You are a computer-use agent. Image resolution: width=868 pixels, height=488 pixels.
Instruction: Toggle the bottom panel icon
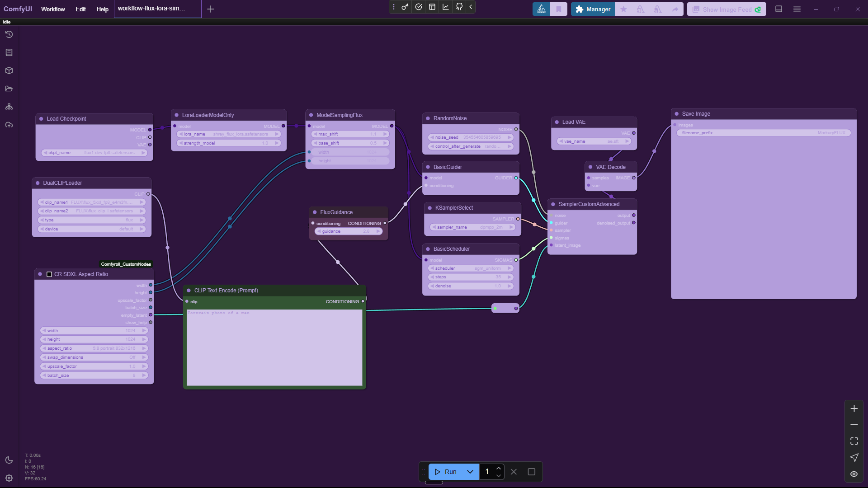tap(778, 9)
